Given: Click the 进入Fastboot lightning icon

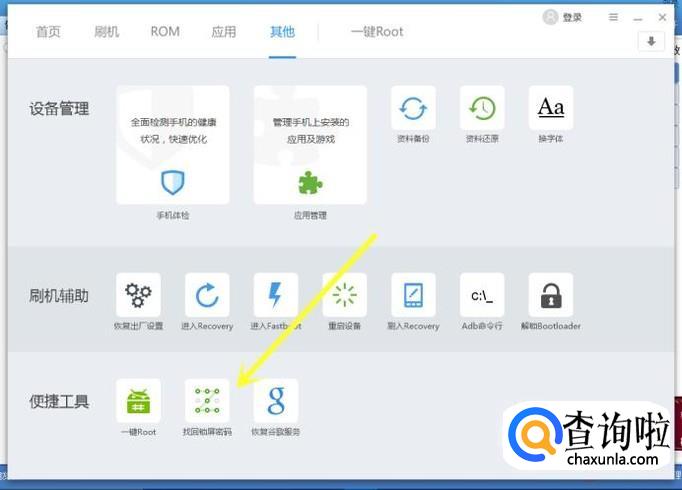Looking at the screenshot, I should 276,295.
